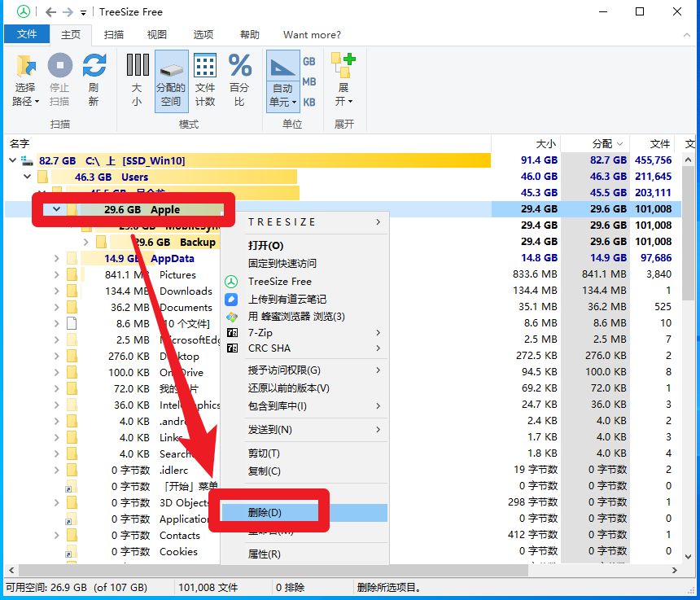Toggle 分配的空间 allocated space mode

click(172, 81)
